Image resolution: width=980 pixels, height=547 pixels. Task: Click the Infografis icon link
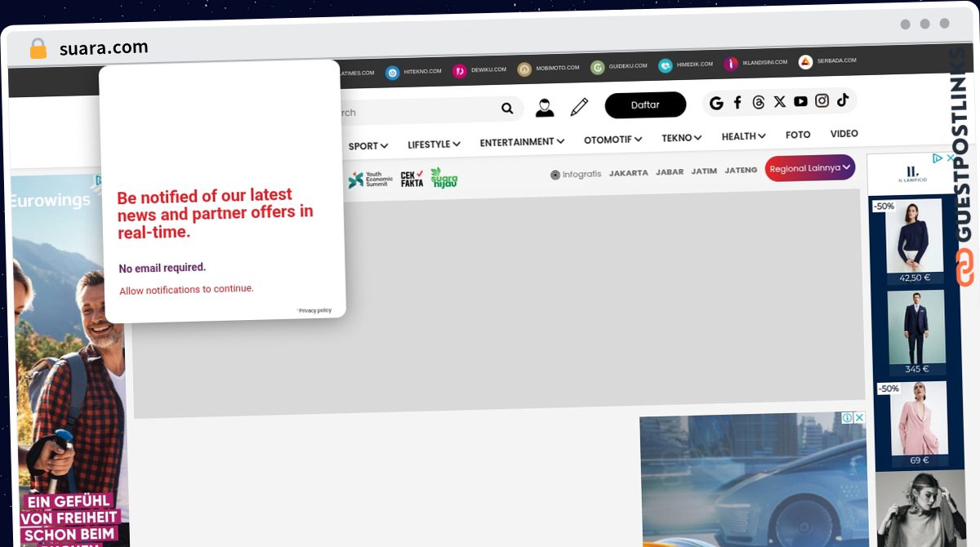coord(576,174)
